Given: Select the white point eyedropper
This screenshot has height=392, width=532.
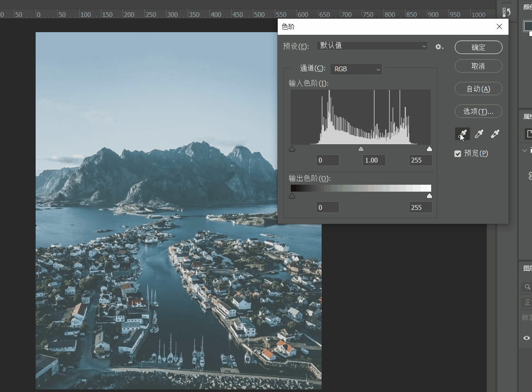Looking at the screenshot, I should coord(495,134).
